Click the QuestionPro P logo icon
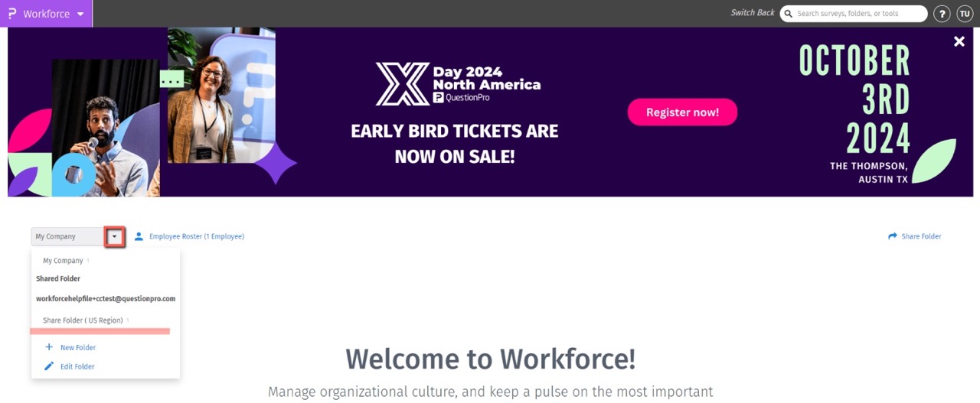980x403 pixels. click(11, 14)
